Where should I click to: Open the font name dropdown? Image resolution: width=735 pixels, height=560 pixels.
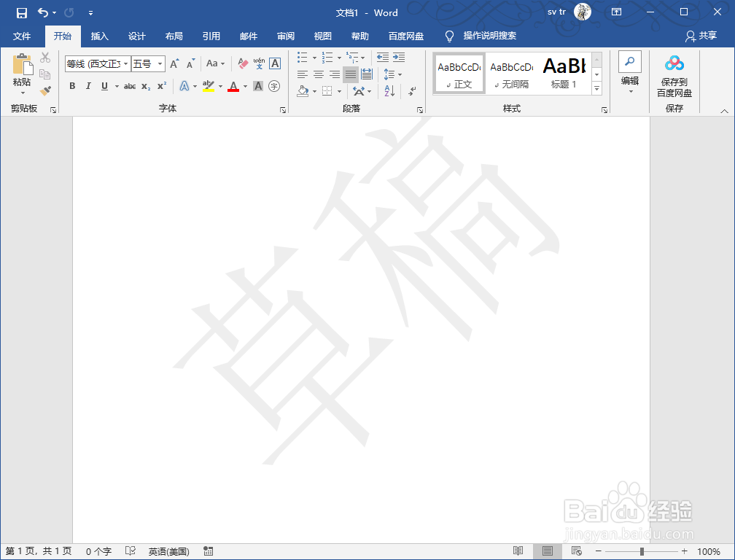pyautogui.click(x=125, y=63)
